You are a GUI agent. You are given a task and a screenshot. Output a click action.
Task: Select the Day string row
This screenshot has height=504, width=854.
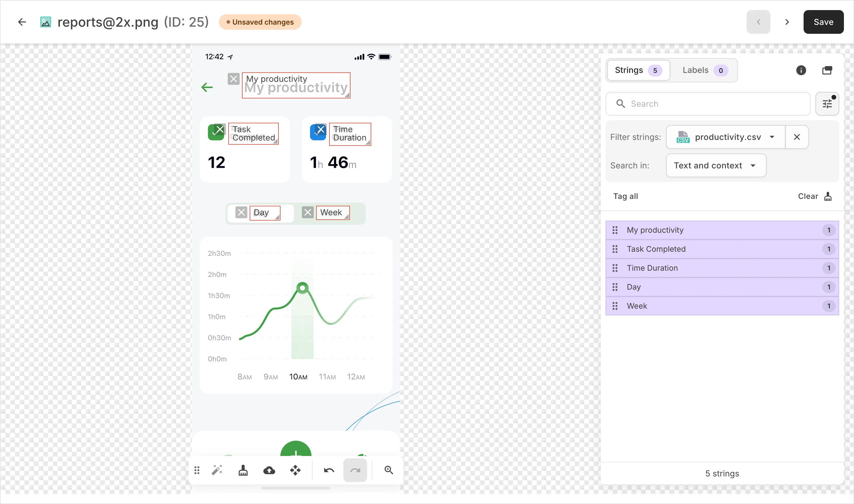click(x=722, y=287)
